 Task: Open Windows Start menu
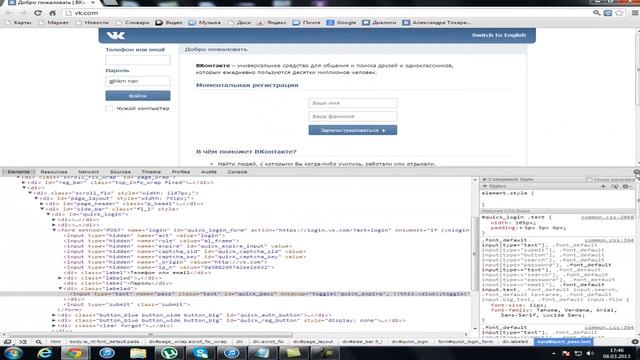tap(13, 353)
